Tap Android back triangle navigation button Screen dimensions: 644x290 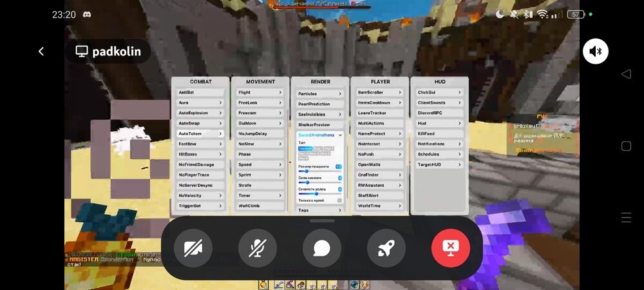tap(626, 74)
